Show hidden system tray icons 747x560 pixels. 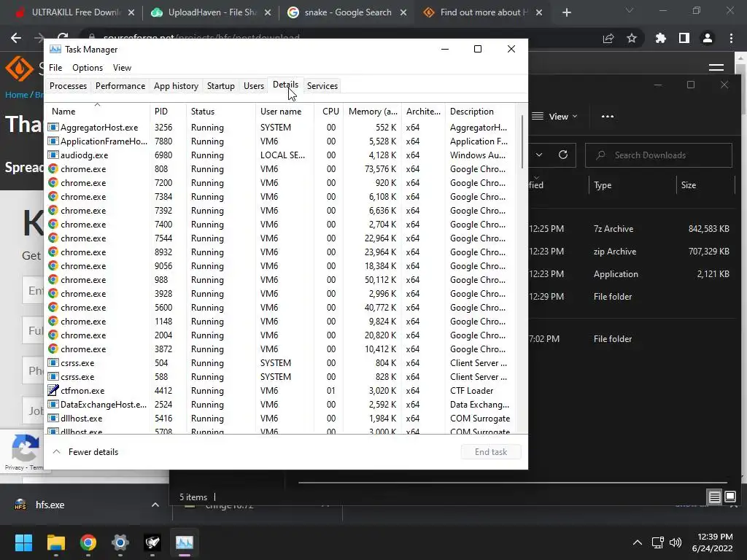point(637,542)
